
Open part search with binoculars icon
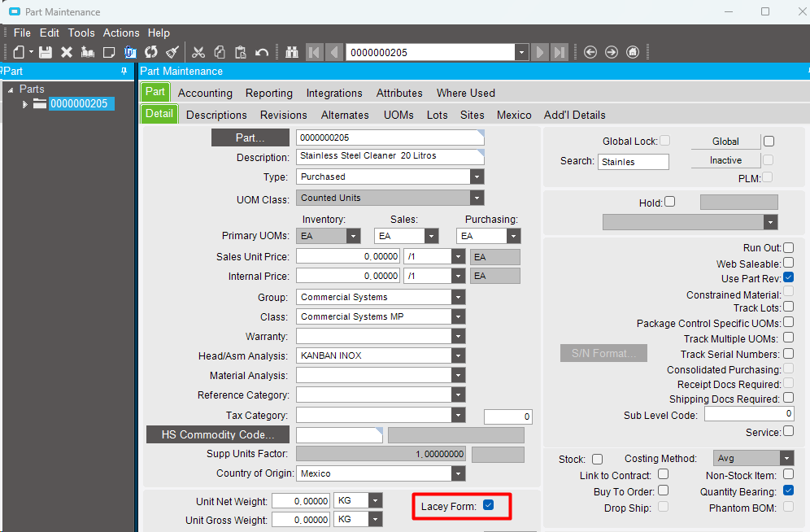tap(292, 52)
